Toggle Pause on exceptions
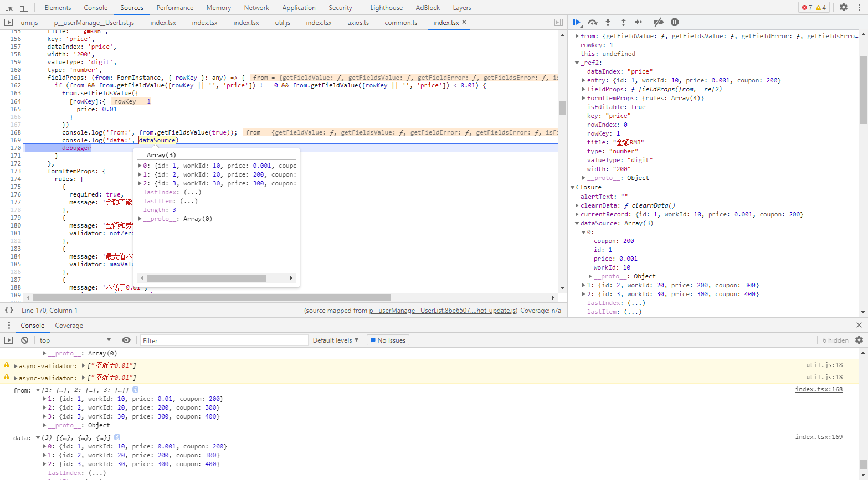The height and width of the screenshot is (480, 868). pos(674,22)
